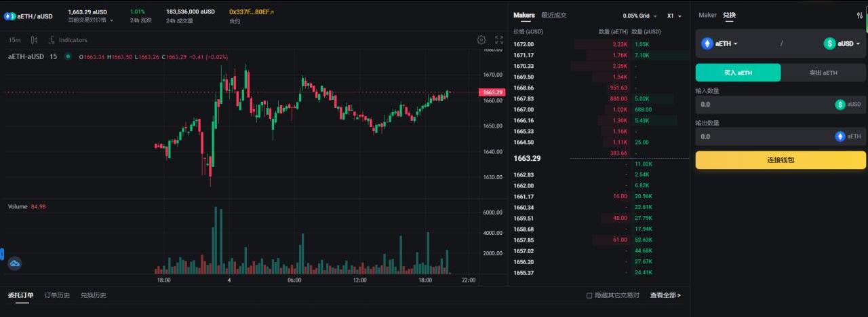This screenshot has width=868, height=317.
Task: Click the 连接钱包 button
Action: coord(781,160)
